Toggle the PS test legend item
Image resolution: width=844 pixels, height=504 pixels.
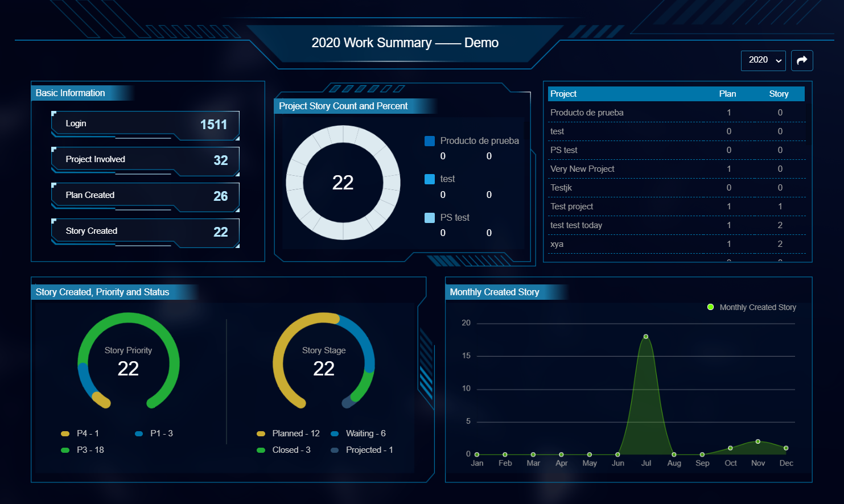(x=430, y=218)
